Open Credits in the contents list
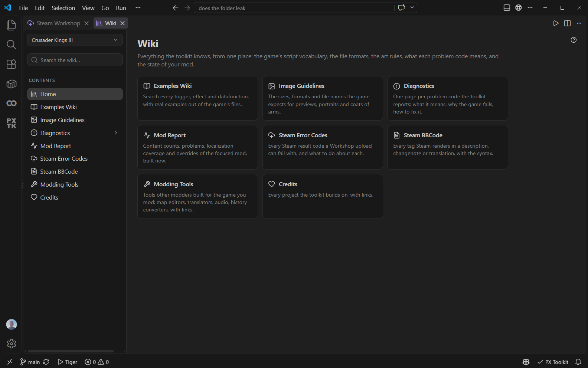588x368 pixels. 75,197
